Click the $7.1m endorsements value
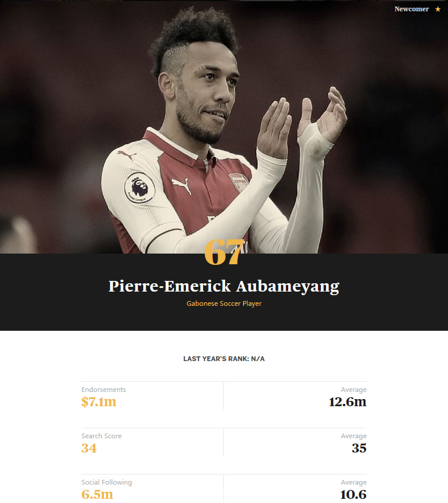 pyautogui.click(x=99, y=402)
